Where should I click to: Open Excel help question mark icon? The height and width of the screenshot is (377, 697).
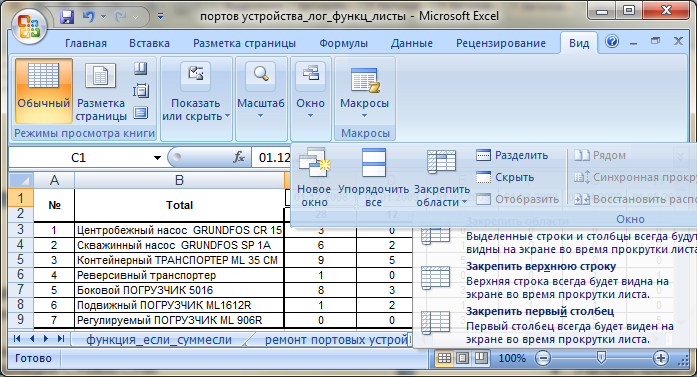click(x=612, y=42)
